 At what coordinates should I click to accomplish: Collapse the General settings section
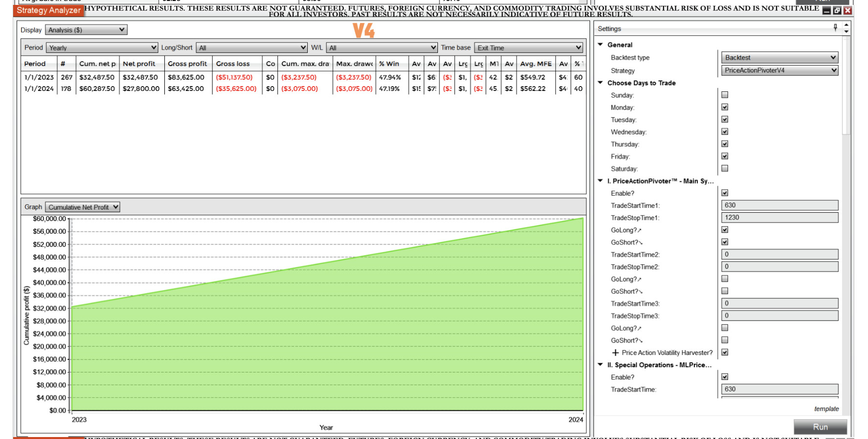600,44
